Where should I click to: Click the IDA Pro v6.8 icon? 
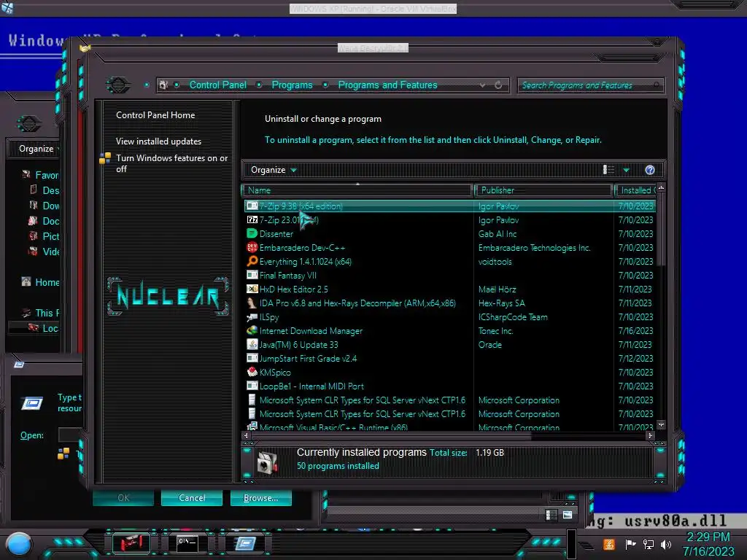(252, 303)
